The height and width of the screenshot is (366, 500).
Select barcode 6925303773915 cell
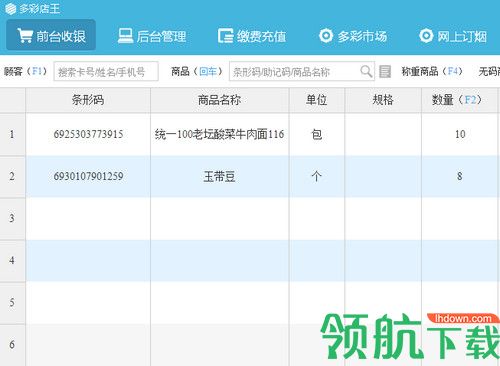(x=88, y=134)
